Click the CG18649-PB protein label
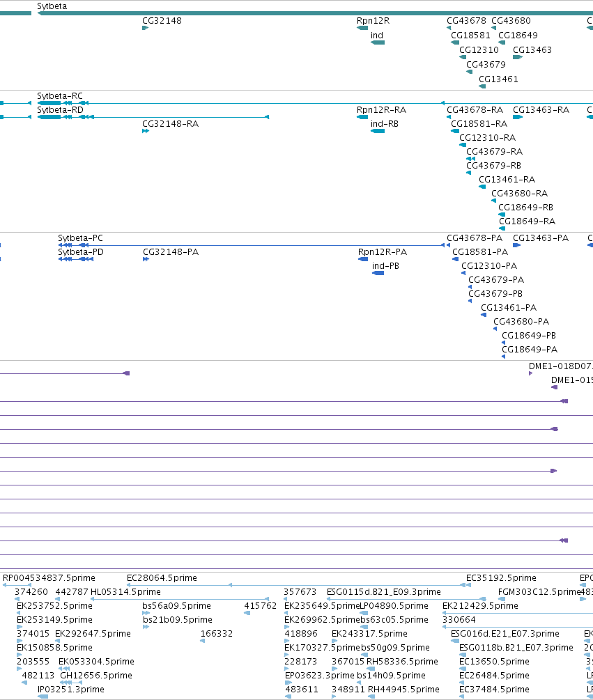Screen dimensions: 593x700 (529, 335)
